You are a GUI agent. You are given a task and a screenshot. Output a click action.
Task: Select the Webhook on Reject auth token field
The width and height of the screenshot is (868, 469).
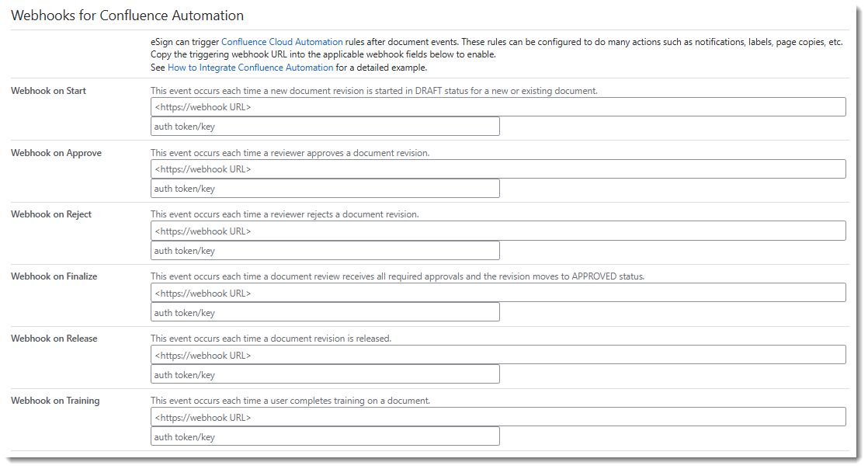pyautogui.click(x=325, y=251)
